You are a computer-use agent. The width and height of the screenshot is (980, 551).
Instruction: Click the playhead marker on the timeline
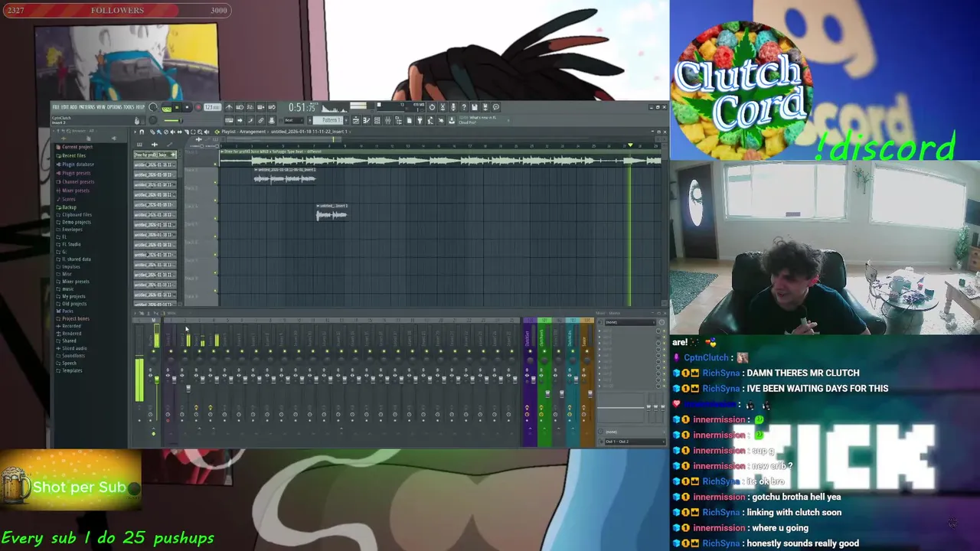point(630,145)
